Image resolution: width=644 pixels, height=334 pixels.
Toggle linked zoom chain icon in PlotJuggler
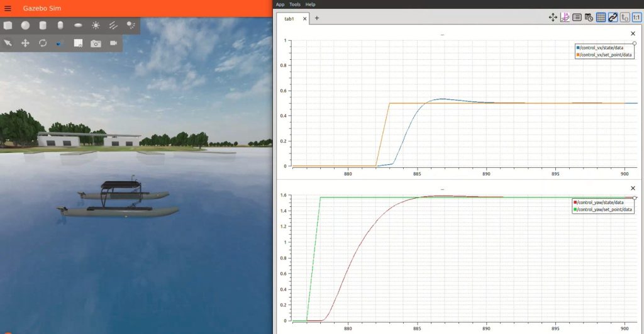[x=613, y=18]
